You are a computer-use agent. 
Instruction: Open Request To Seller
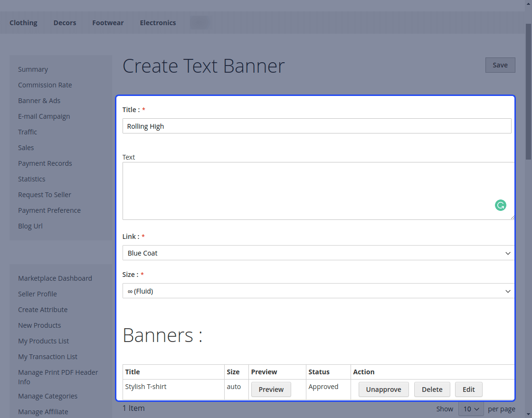pos(45,195)
